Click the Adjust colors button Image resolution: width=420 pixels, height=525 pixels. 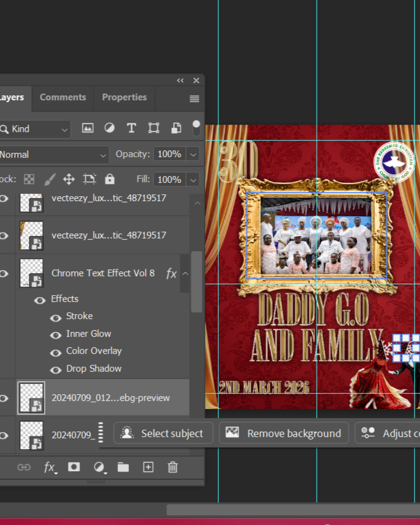coord(388,433)
